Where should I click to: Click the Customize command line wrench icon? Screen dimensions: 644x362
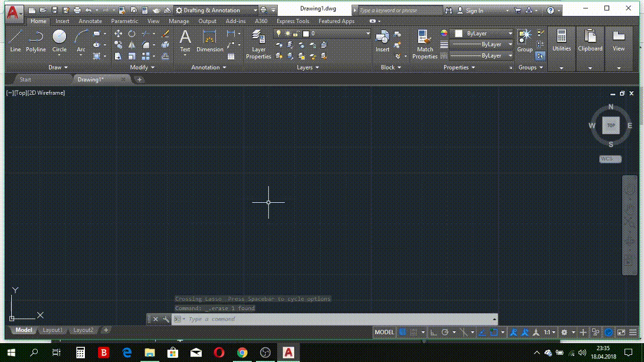(x=166, y=319)
